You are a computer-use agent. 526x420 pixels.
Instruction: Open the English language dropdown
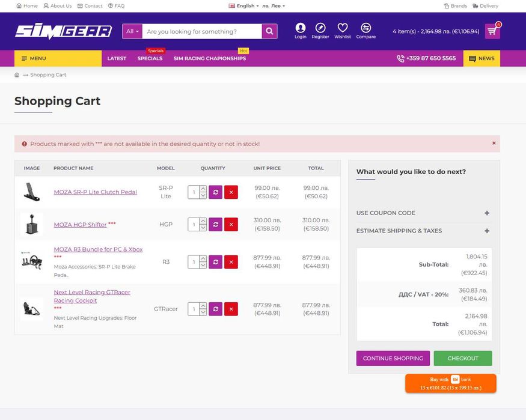tap(243, 5)
